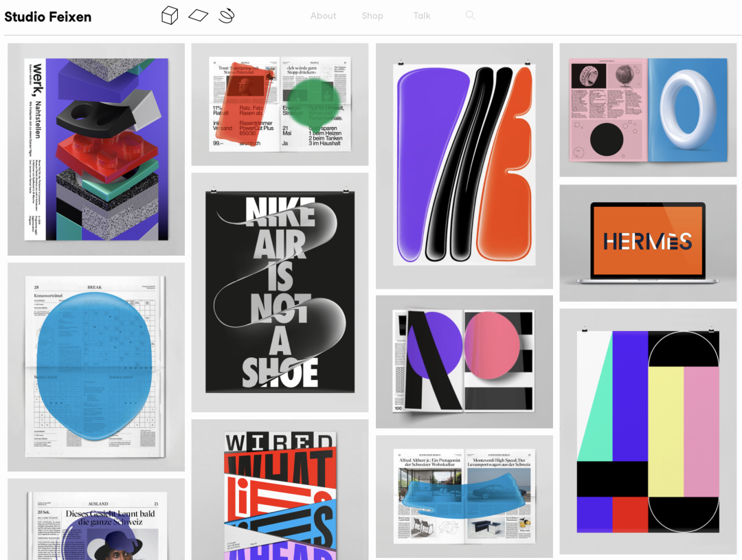
Task: Open the werk Nahtstellen poster project
Action: click(96, 149)
